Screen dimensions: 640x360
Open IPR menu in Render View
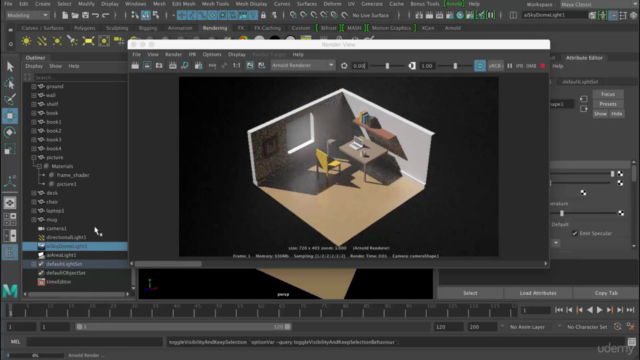tap(192, 54)
